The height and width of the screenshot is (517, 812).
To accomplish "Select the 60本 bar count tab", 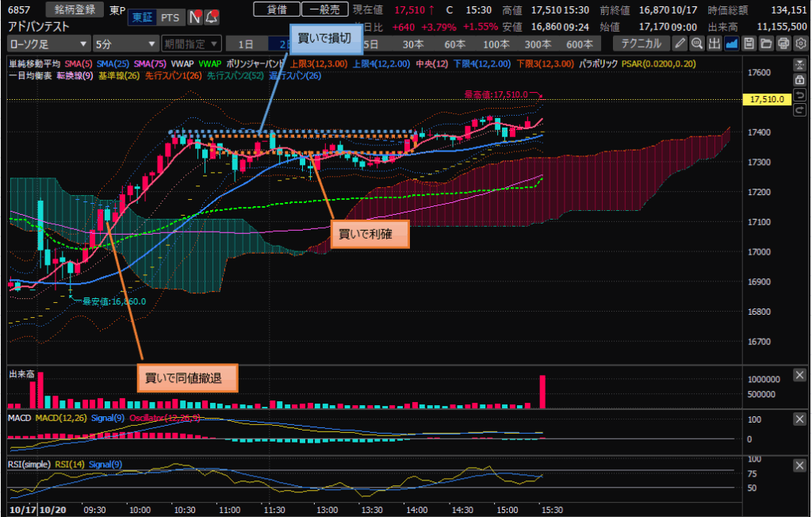I will (454, 44).
